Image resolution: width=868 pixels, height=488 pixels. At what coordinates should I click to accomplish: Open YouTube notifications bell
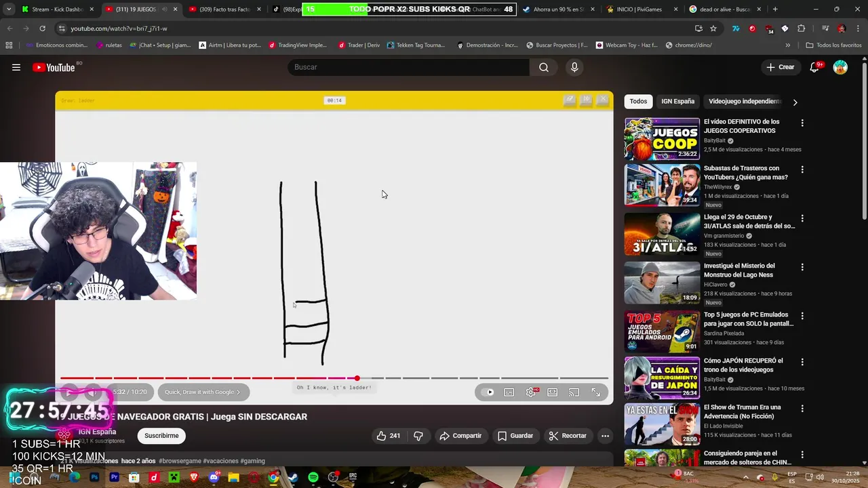pyautogui.click(x=815, y=67)
